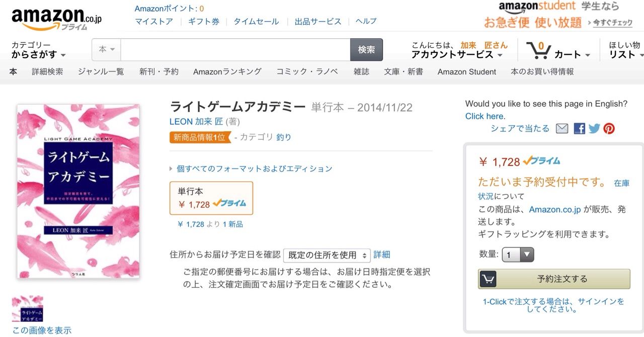Share the book via Twitter icon

tap(594, 129)
